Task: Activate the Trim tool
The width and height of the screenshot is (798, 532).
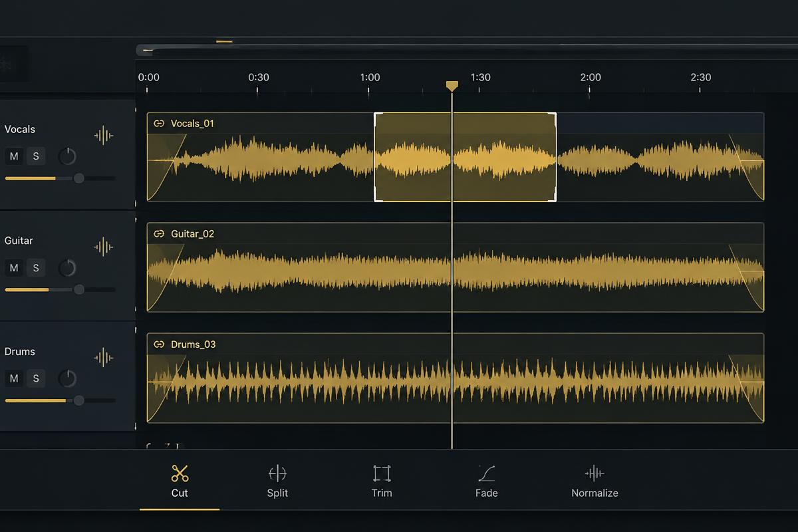Action: (382, 481)
